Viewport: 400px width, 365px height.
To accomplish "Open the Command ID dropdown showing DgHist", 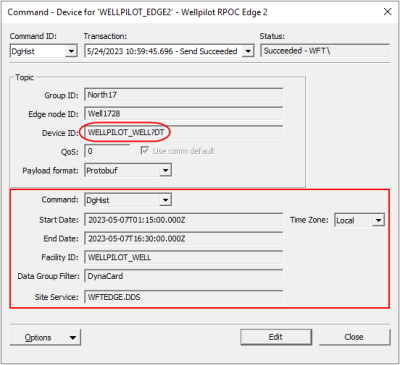I will 43,51.
